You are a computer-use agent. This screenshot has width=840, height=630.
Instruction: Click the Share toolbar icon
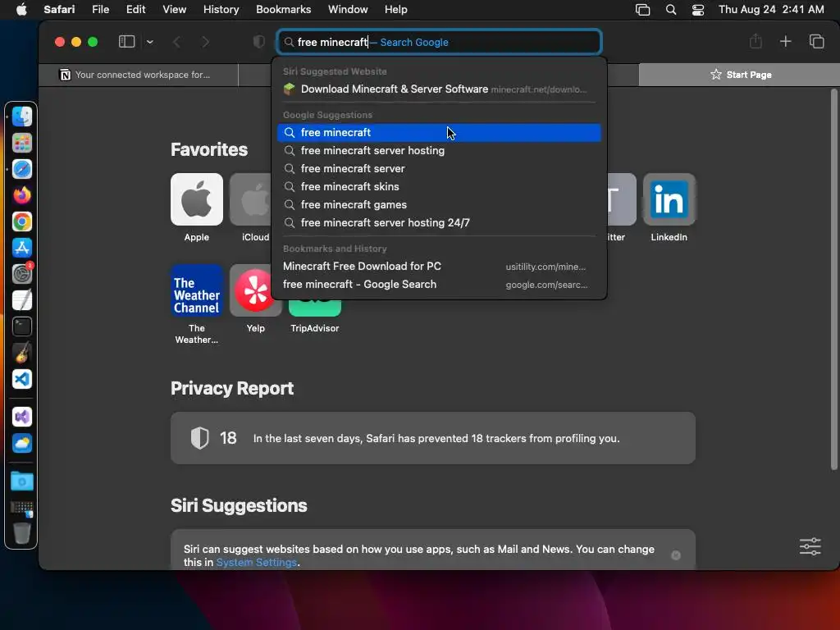pos(756,41)
